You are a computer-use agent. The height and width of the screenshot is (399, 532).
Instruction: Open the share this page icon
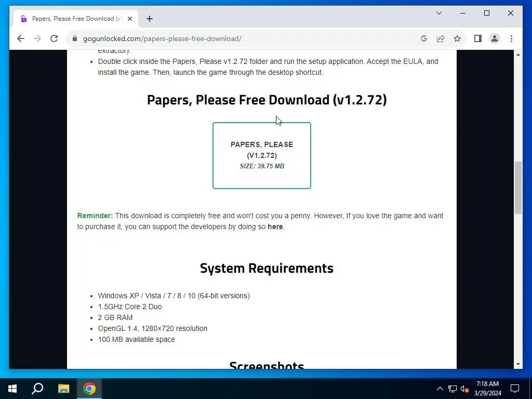441,38
